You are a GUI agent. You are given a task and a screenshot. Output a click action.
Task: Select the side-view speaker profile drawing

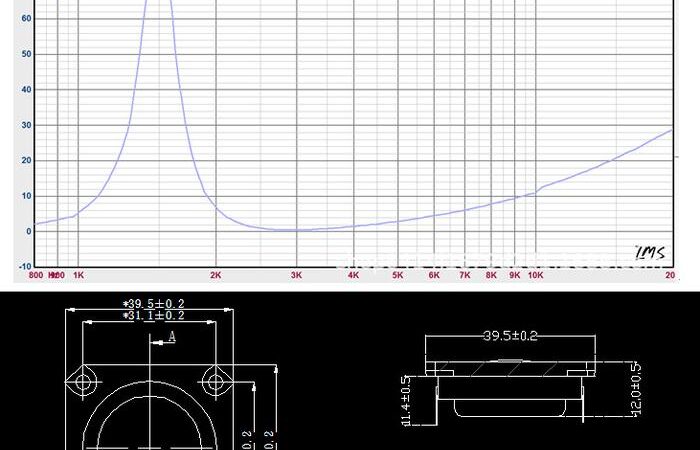pyautogui.click(x=511, y=385)
